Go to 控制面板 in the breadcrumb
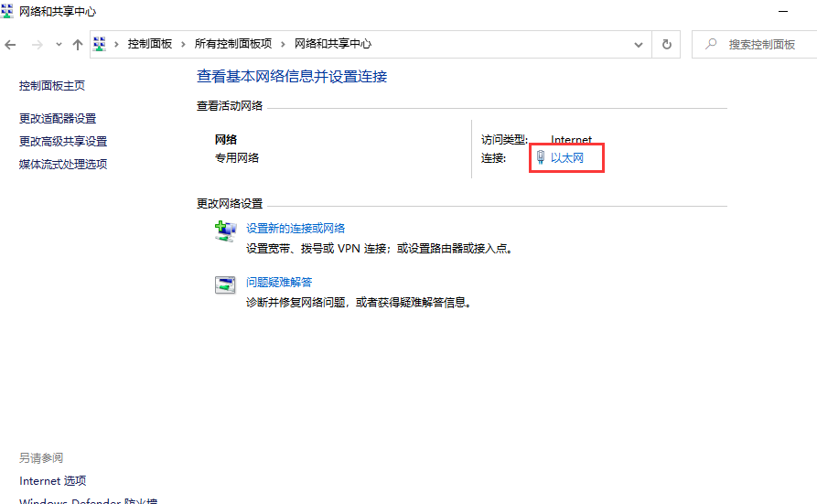The width and height of the screenshot is (817, 504). click(150, 44)
